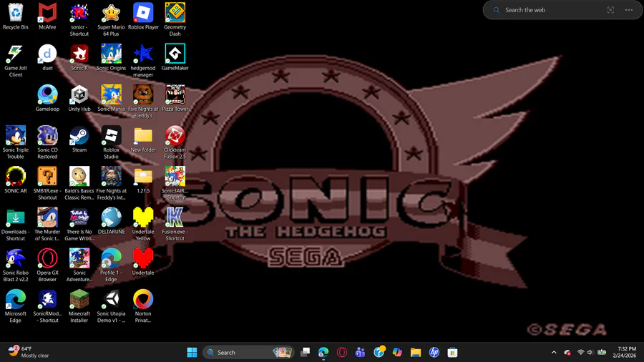Open the clock showing 7:32 PM
644x362 pixels.
tap(624, 352)
